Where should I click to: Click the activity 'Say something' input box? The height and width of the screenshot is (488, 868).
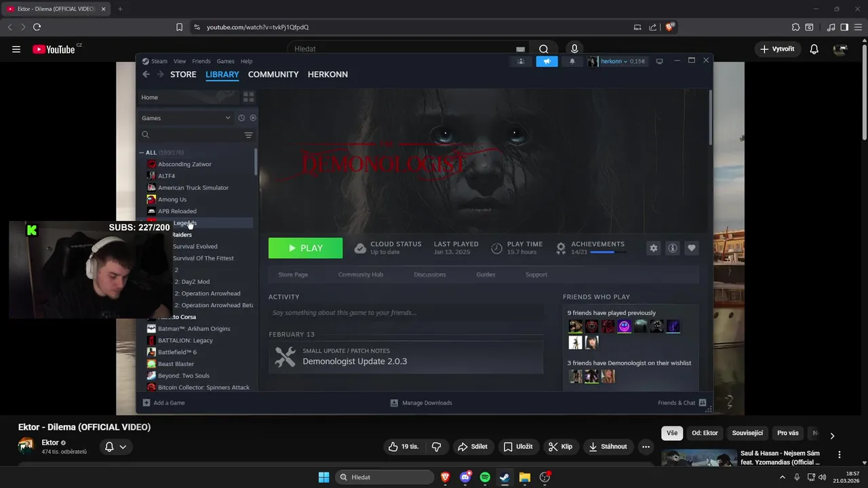(406, 313)
